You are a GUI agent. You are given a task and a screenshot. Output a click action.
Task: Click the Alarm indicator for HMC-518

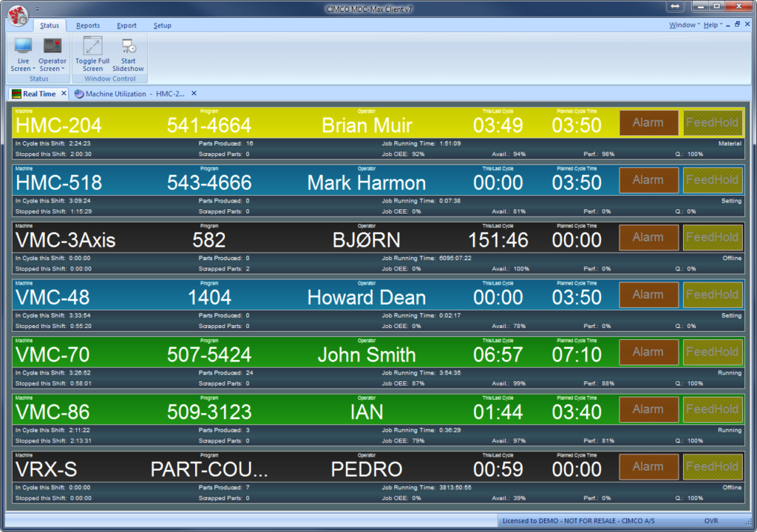(x=648, y=180)
